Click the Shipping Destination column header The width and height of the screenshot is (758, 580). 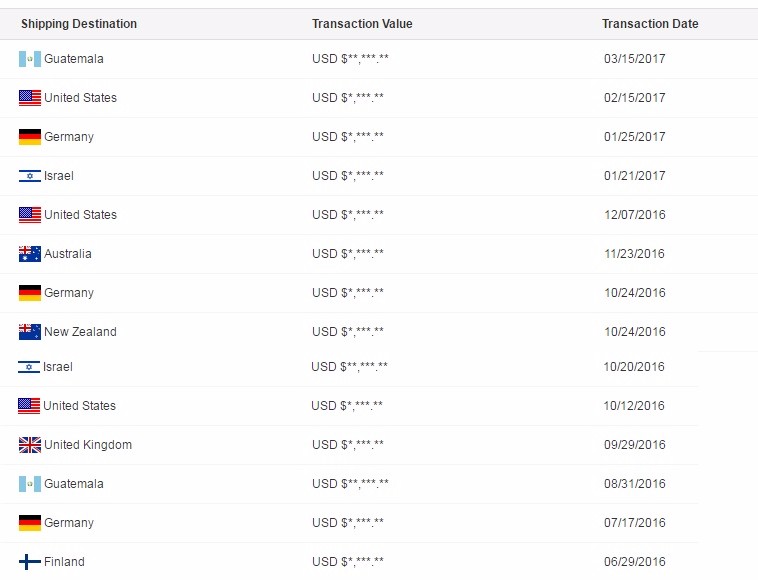coord(79,24)
